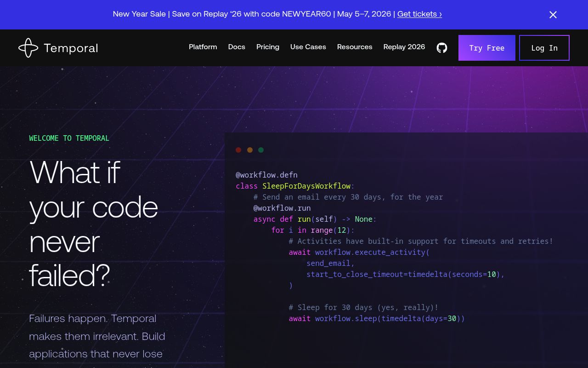This screenshot has height=368, width=588.
Task: Click the "What if your code never failed?" heading
Action: click(94, 224)
